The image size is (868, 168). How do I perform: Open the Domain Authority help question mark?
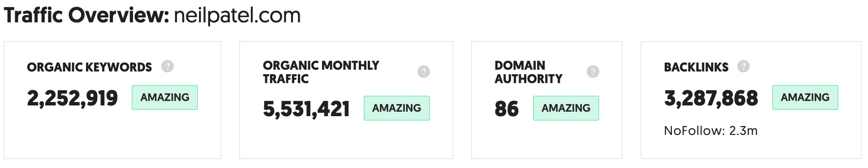point(593,71)
